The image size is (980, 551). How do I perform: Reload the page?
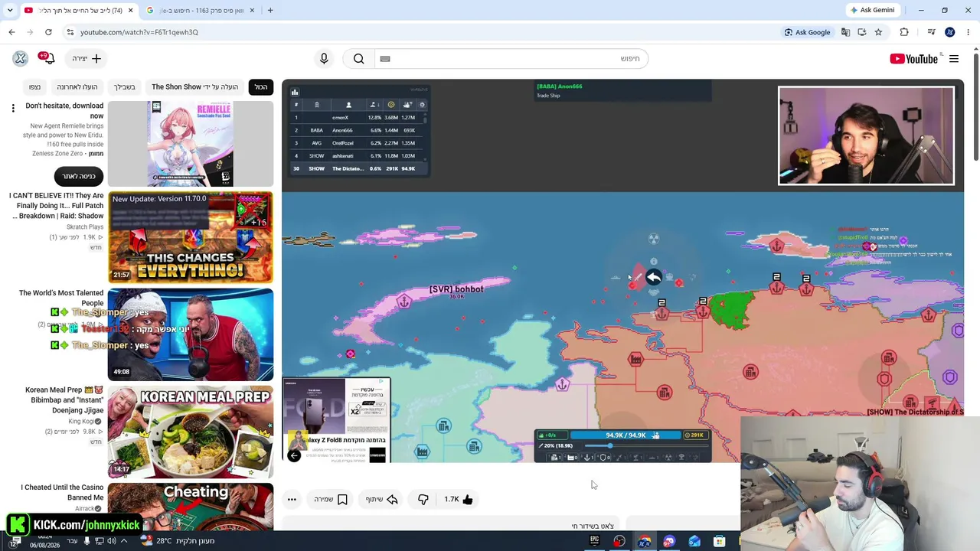[x=48, y=32]
